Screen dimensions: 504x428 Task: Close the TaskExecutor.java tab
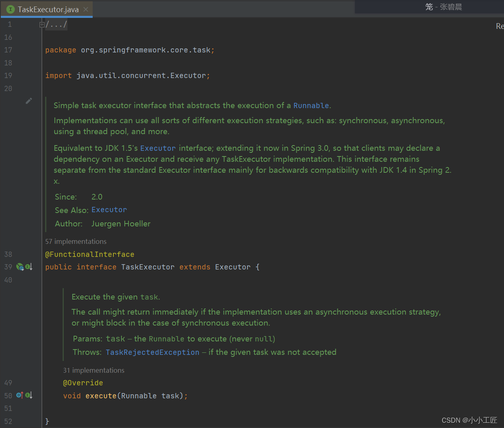coord(86,9)
